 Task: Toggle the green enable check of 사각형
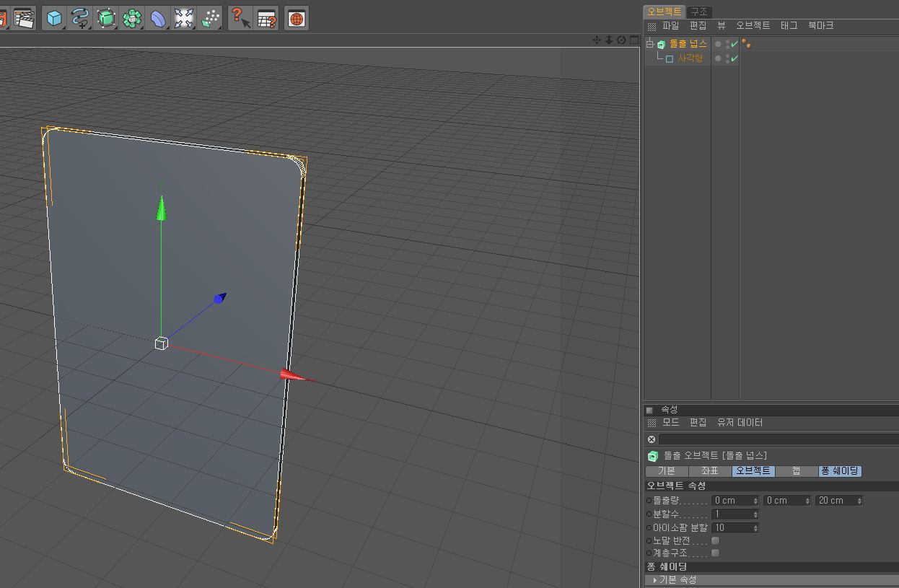[734, 59]
